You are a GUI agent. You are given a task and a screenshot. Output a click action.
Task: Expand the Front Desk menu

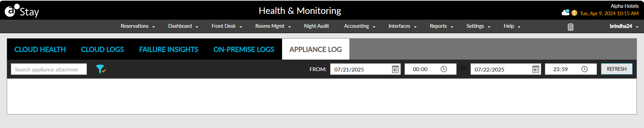point(227,26)
